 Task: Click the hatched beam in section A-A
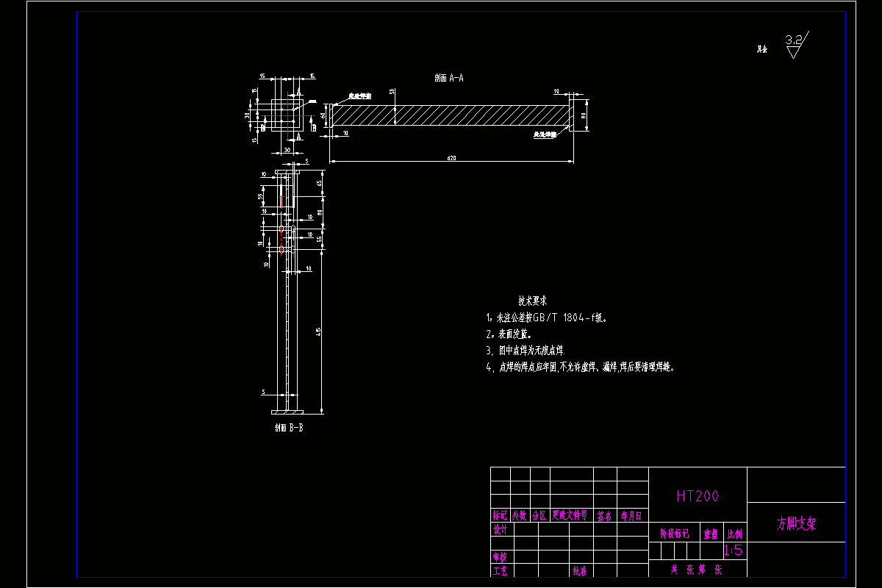(x=451, y=115)
